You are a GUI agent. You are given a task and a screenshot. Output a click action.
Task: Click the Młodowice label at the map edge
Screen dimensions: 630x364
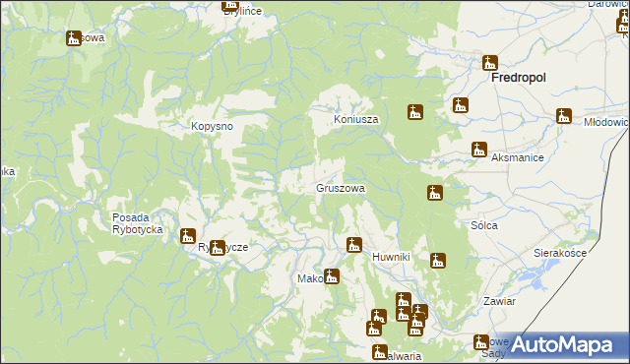[606, 122]
